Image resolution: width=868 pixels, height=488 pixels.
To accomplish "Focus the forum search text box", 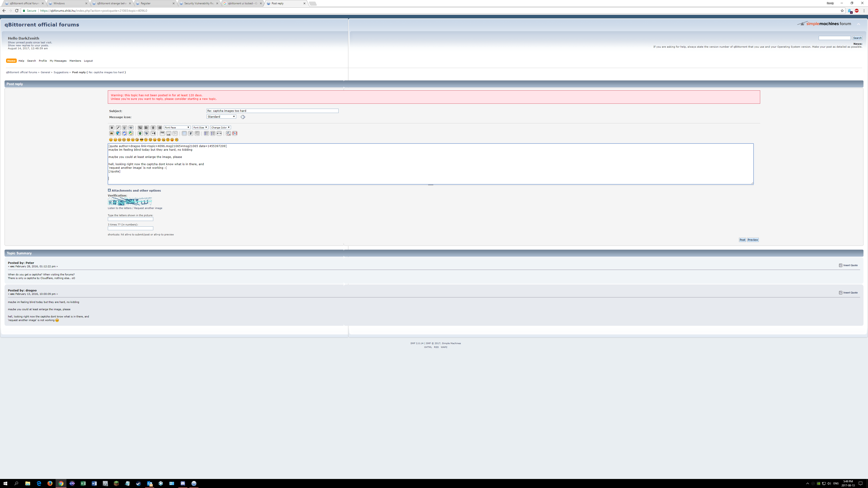I will tap(835, 38).
